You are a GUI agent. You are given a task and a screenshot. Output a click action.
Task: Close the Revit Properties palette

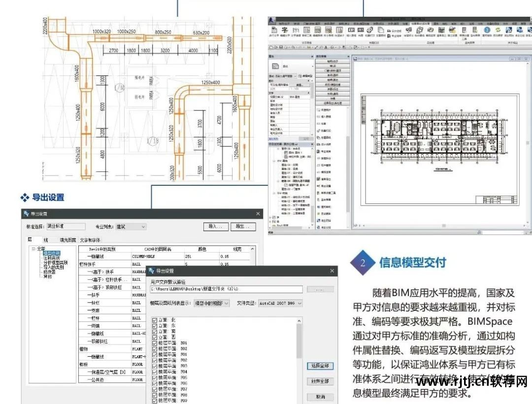312,56
